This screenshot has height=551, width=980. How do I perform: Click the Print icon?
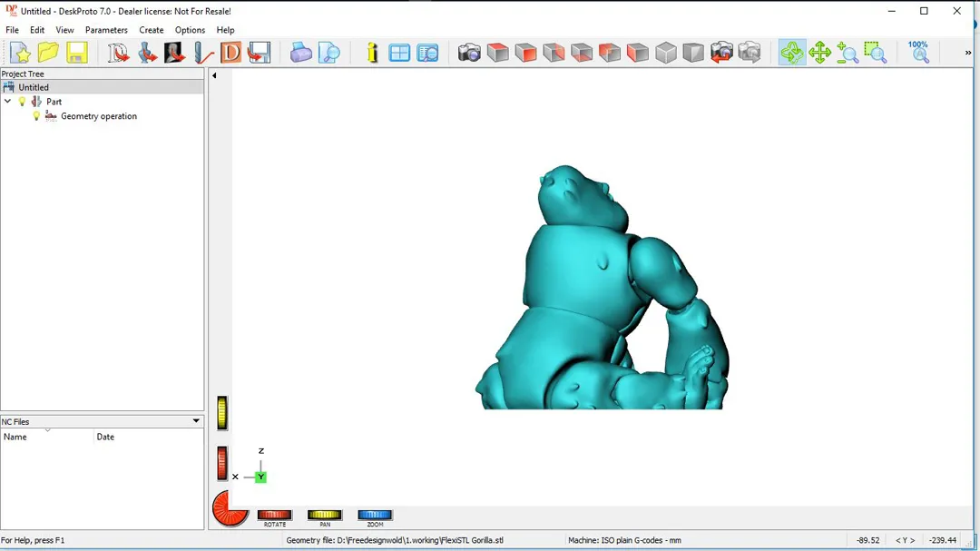[x=300, y=53]
